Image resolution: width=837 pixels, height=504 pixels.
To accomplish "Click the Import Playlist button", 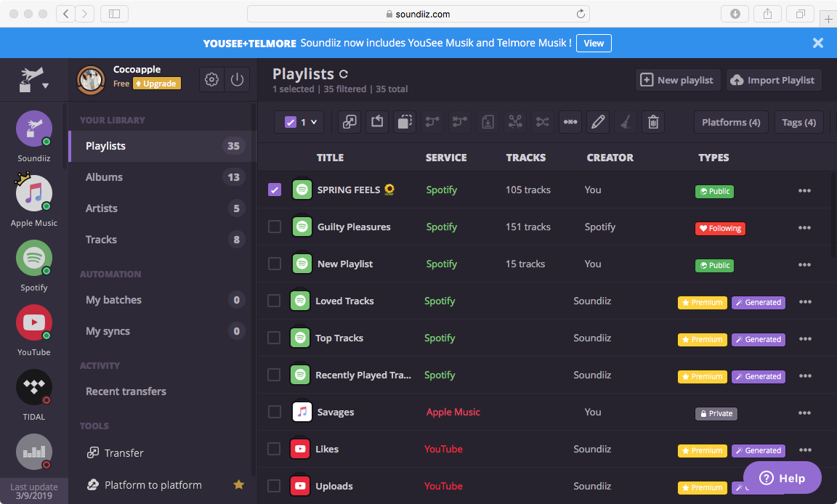I will point(774,80).
